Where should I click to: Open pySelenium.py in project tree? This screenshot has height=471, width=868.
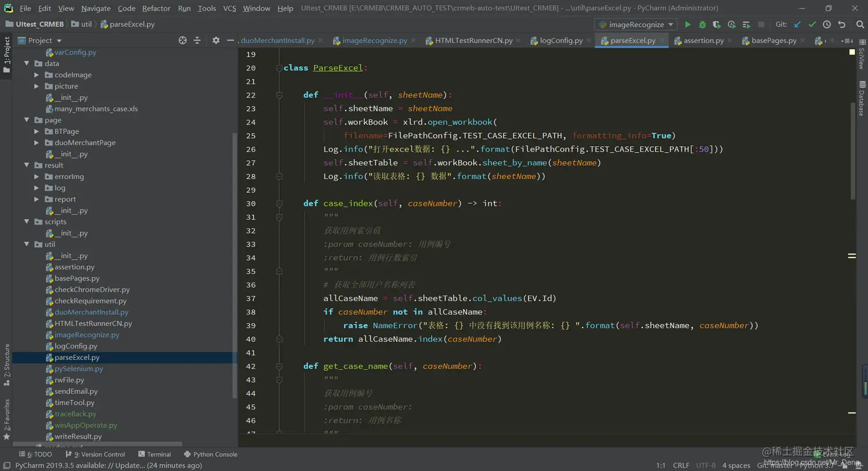click(79, 369)
